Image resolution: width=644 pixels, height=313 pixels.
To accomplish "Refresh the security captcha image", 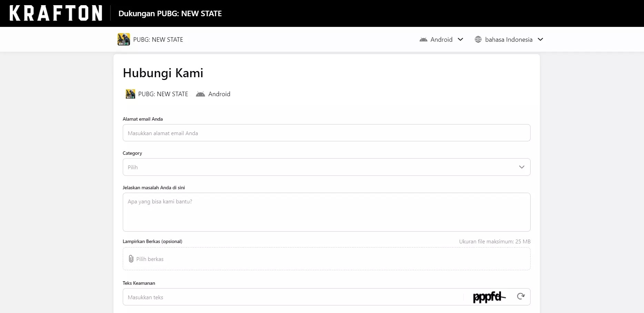I will [521, 296].
